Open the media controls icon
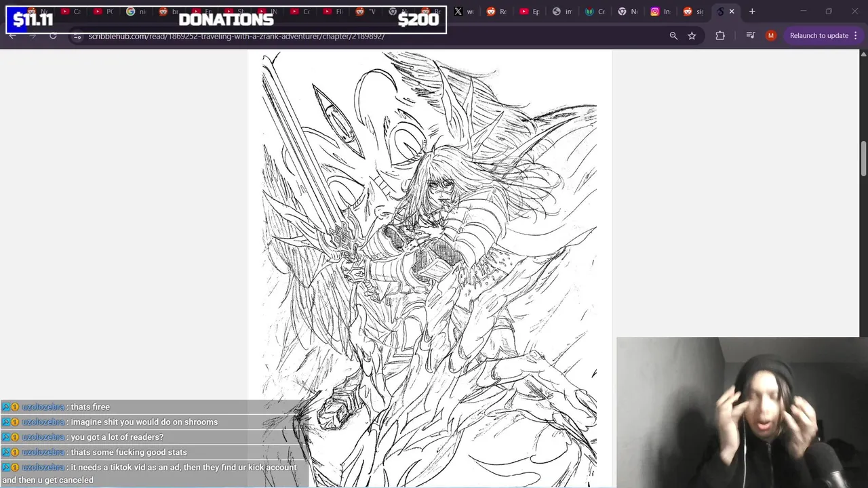 (750, 35)
